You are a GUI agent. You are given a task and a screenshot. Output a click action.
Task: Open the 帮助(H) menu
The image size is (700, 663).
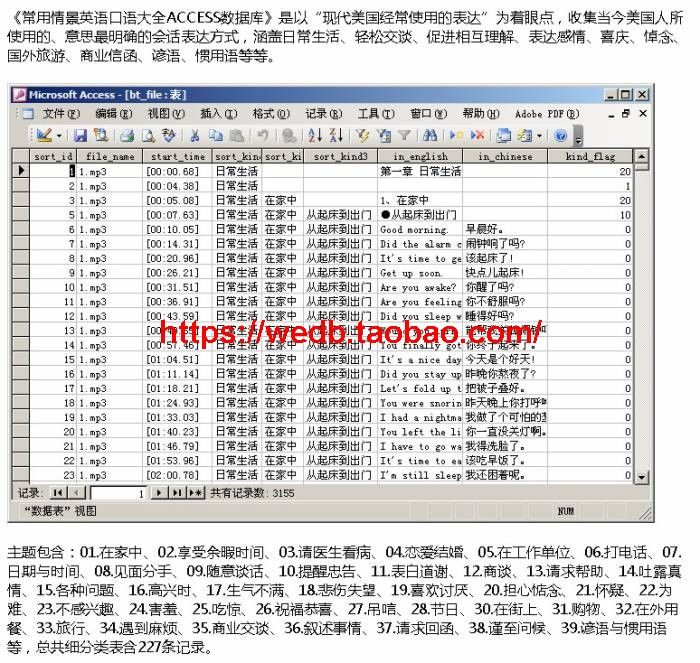click(481, 114)
